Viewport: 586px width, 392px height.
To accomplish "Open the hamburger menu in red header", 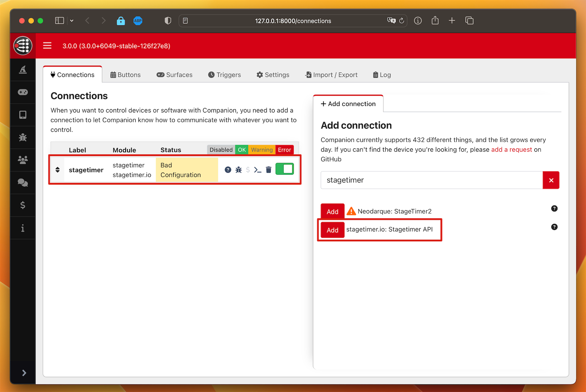I will coord(47,46).
